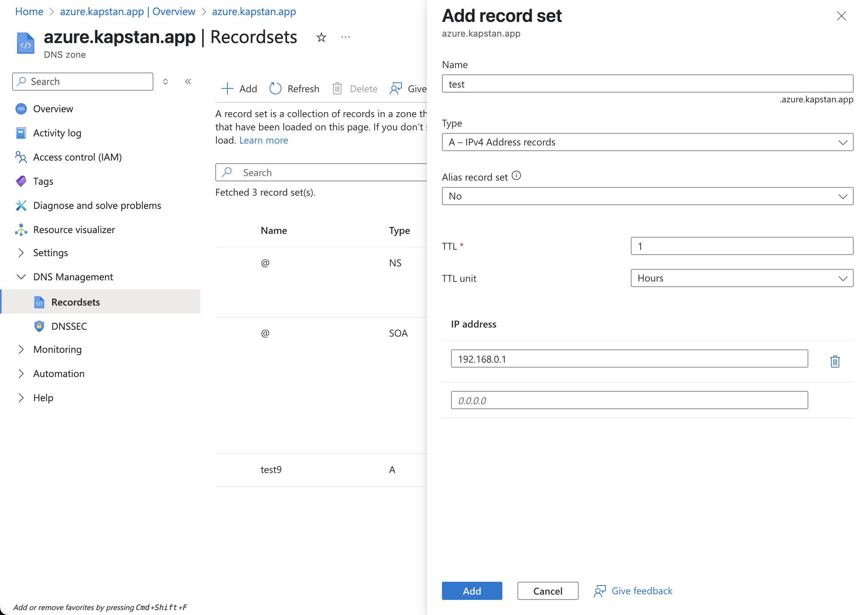Click the feedback icon at panel bottom
868x615 pixels.
click(599, 591)
